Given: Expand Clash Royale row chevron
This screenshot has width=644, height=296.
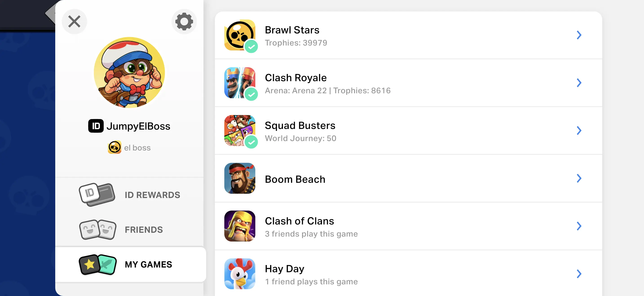Looking at the screenshot, I should coord(579,83).
